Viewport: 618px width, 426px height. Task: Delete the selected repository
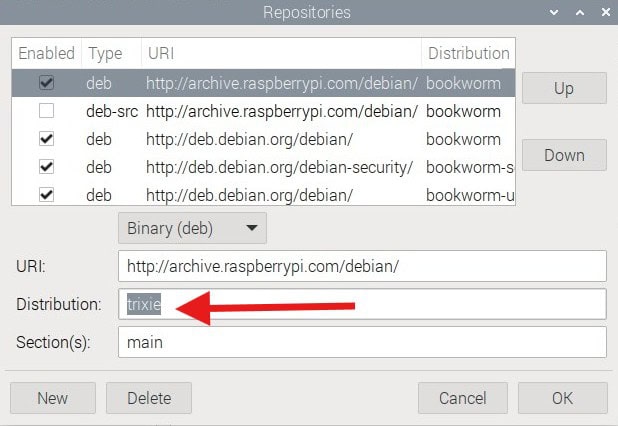[149, 398]
